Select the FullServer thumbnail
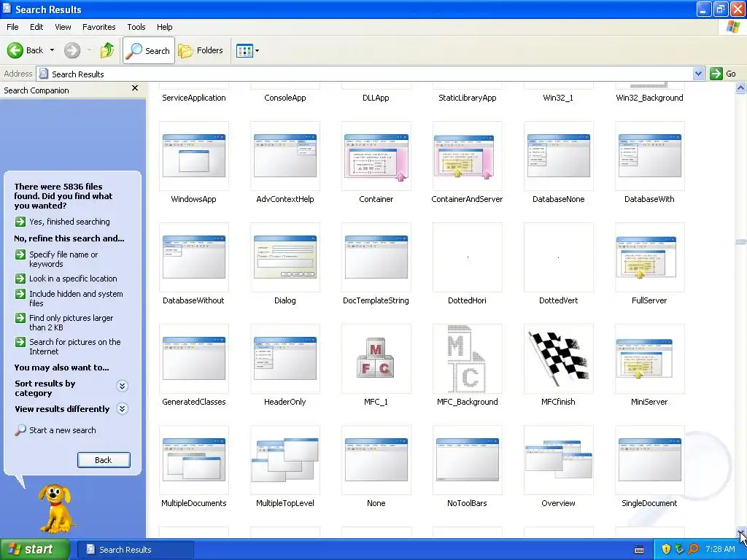Image resolution: width=747 pixels, height=560 pixels. 649,257
